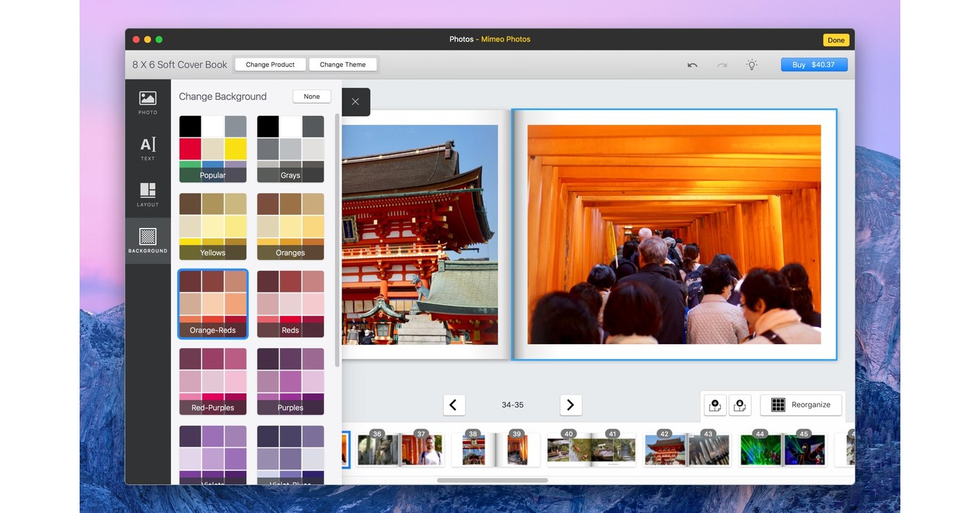Viewport: 980px width, 513px height.
Task: Click Buy $40.37 to purchase the book
Action: (814, 64)
